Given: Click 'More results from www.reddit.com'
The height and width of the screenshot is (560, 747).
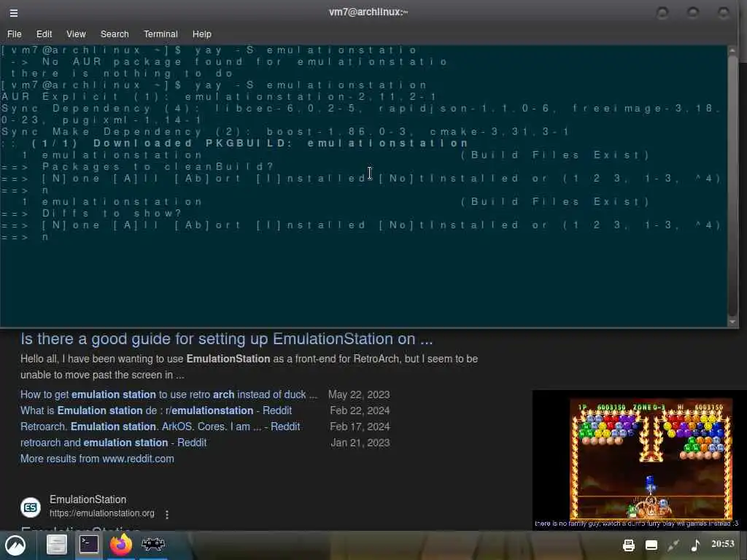Looking at the screenshot, I should [x=97, y=459].
